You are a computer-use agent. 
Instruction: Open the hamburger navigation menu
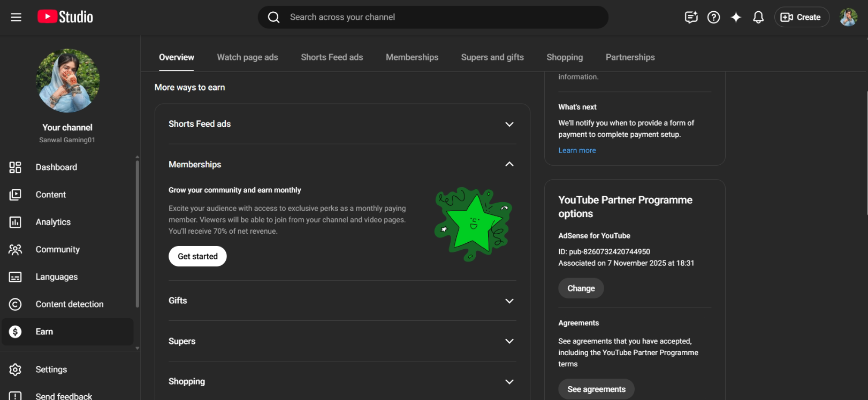pos(16,17)
